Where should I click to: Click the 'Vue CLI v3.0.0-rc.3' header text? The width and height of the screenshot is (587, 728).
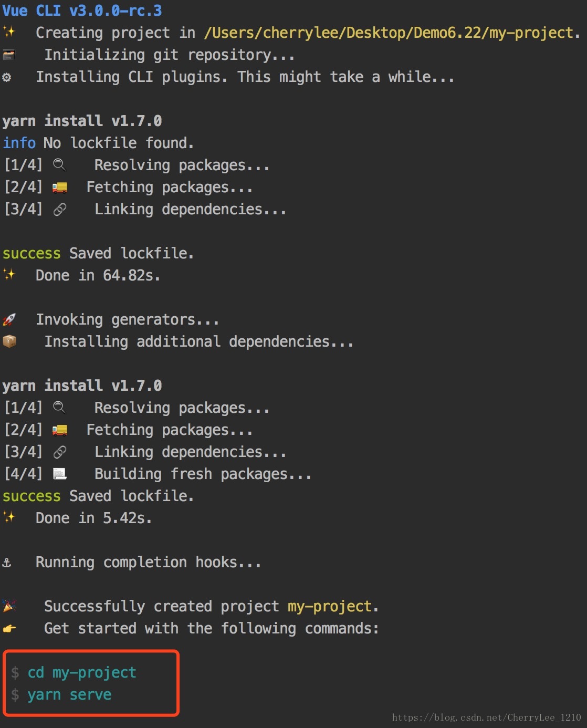click(82, 11)
